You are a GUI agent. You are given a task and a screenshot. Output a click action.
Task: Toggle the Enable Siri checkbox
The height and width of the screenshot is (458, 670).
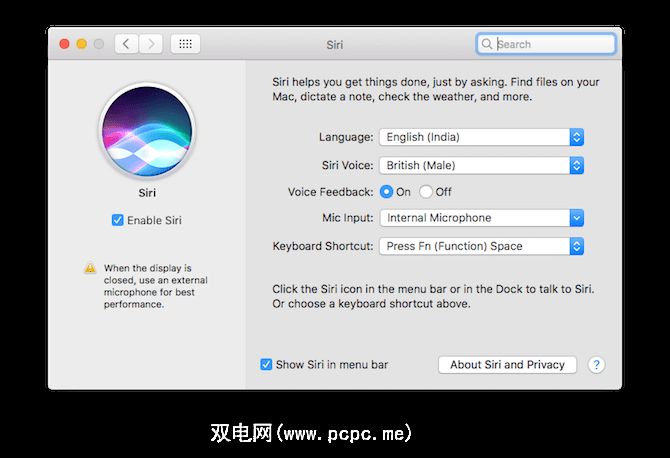pos(118,220)
